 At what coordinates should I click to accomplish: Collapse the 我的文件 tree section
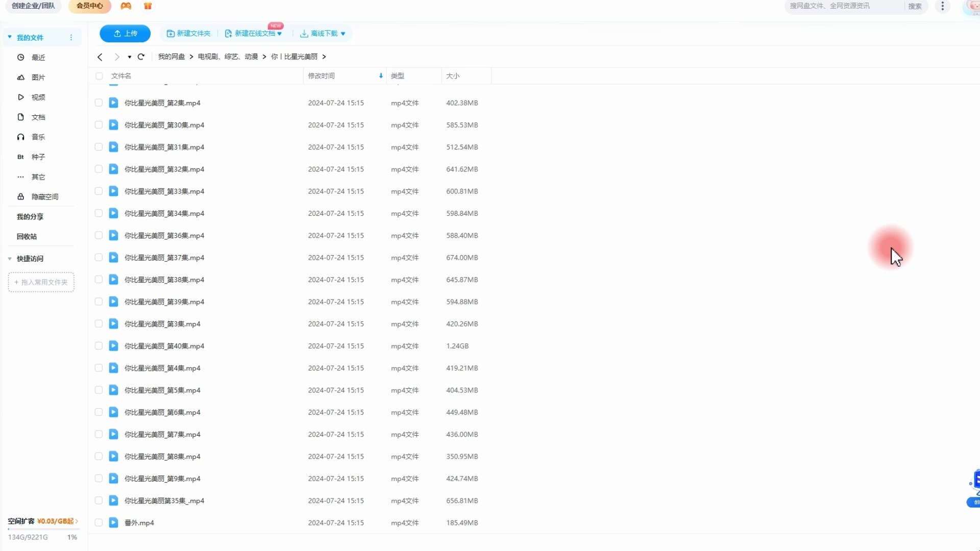coord(10,37)
